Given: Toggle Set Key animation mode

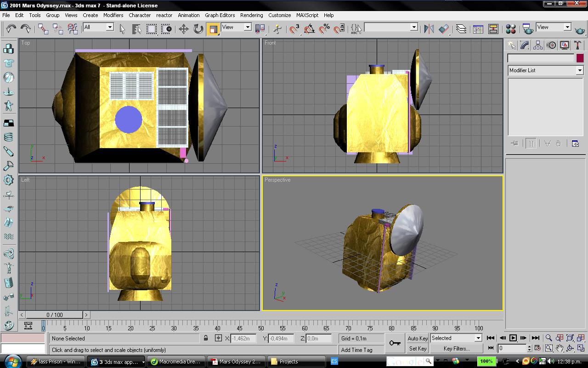Looking at the screenshot, I should pos(418,349).
